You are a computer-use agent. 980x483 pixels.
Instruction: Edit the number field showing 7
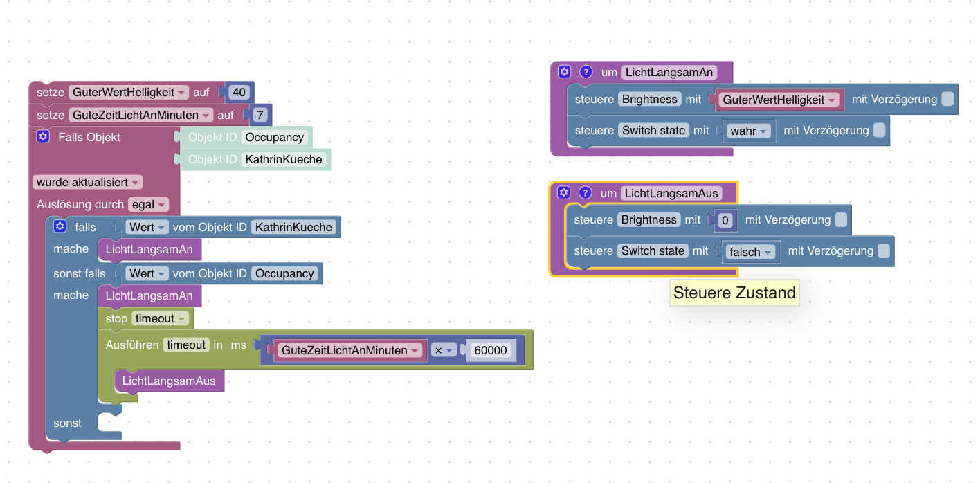tap(260, 115)
